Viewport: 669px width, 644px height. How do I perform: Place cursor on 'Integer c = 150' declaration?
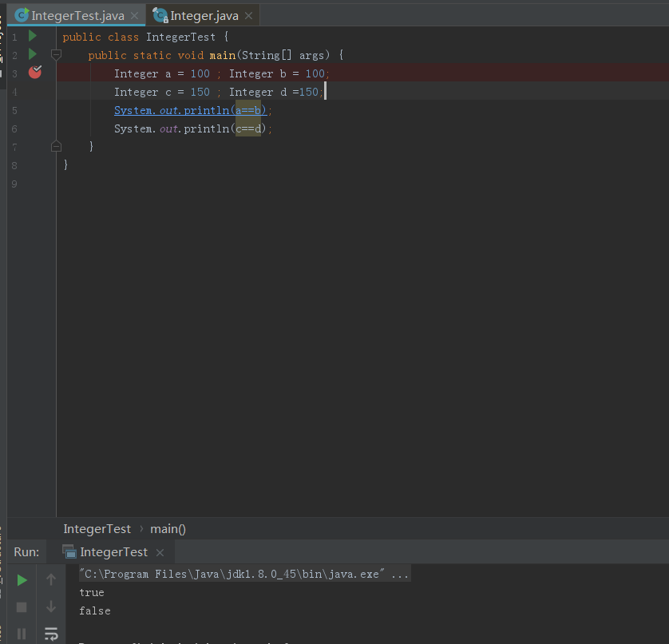click(162, 92)
